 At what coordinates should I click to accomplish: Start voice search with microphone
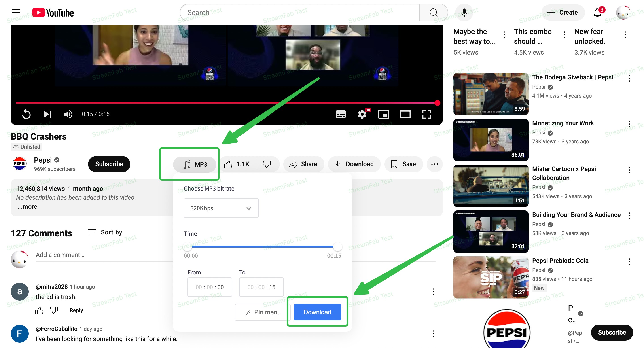(464, 13)
